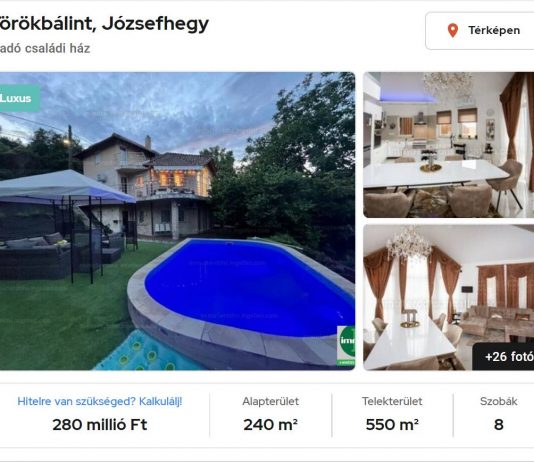534x462 pixels.
Task: Open the Térképen map button
Action: point(480,31)
